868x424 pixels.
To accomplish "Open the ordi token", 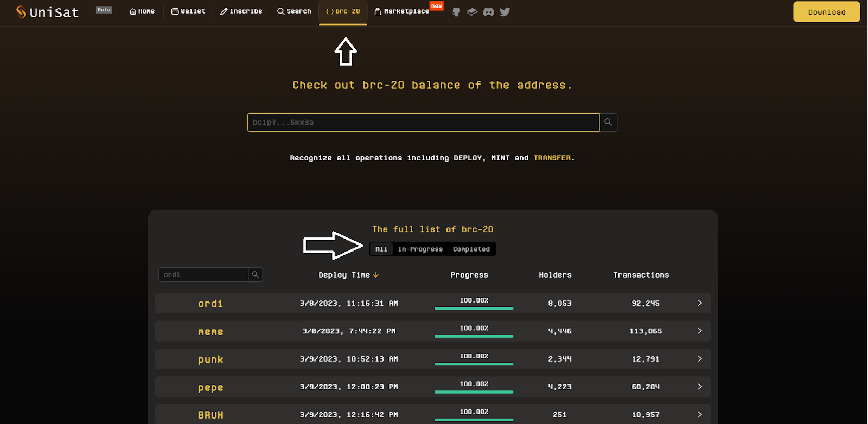I will tap(210, 304).
